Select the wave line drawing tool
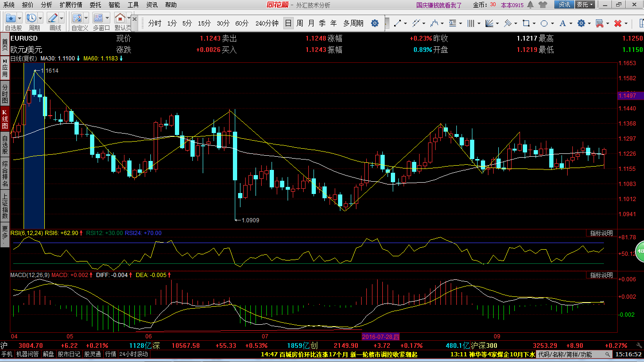The image size is (644, 362). (434, 23)
